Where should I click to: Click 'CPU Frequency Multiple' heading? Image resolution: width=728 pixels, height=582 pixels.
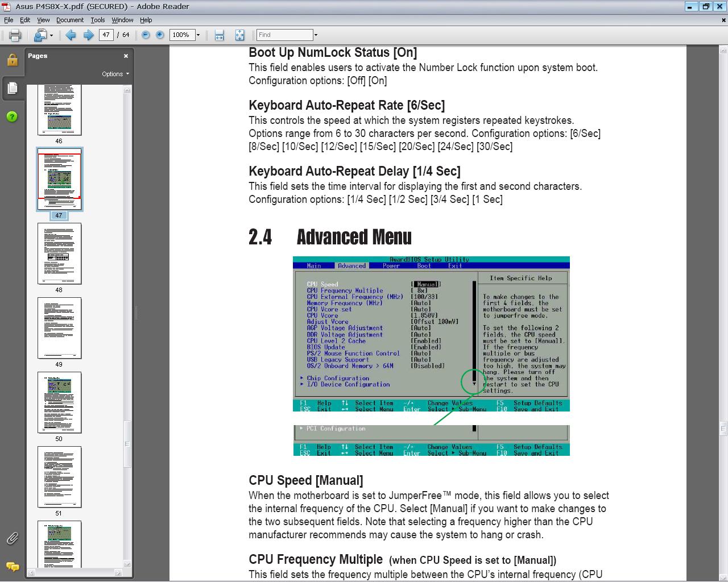316,559
